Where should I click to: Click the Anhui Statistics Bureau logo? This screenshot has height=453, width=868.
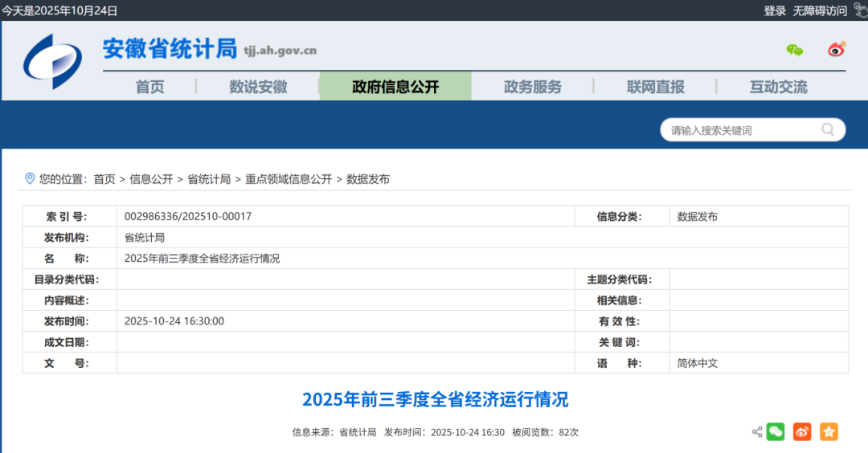click(52, 61)
